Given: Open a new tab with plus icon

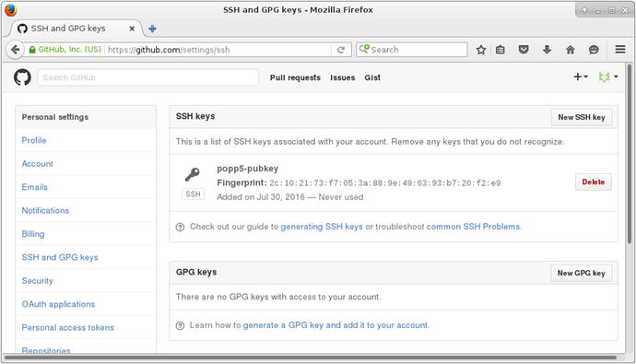Looking at the screenshot, I should (152, 29).
